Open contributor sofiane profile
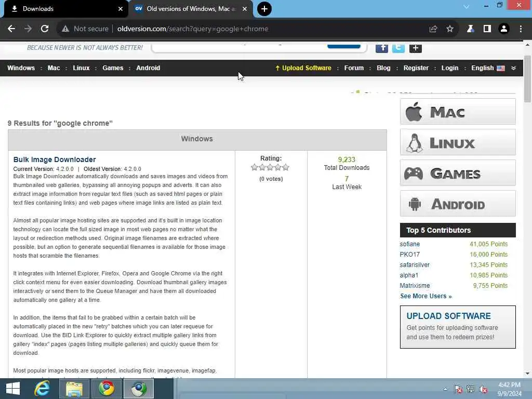 [x=409, y=244]
